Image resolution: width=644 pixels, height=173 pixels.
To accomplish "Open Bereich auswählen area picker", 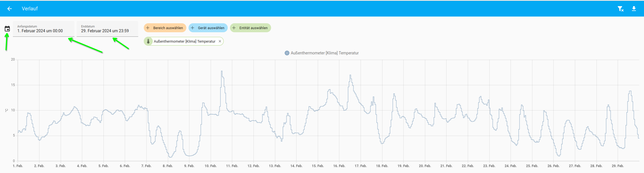I will point(168,28).
